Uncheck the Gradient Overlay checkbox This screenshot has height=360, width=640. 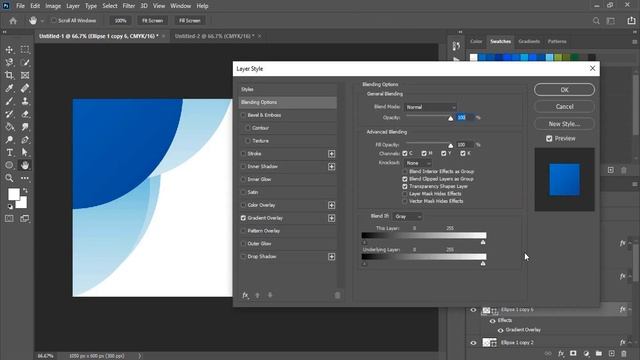point(243,218)
